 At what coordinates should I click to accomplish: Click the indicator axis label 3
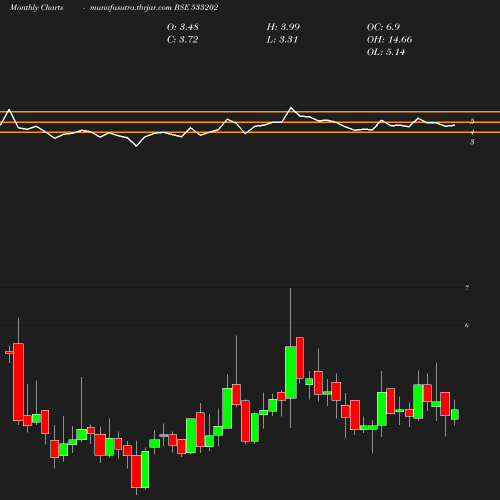click(472, 142)
